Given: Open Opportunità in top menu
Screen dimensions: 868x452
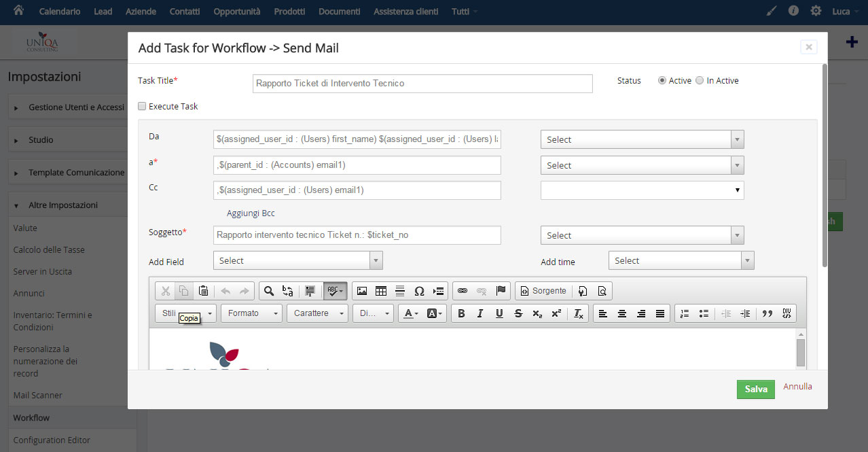Looking at the screenshot, I should pos(237,12).
